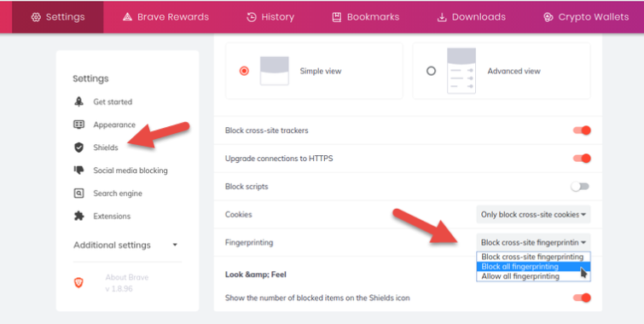Switch to the Crypto Wallets tab
This screenshot has width=644, height=324.
tap(586, 17)
